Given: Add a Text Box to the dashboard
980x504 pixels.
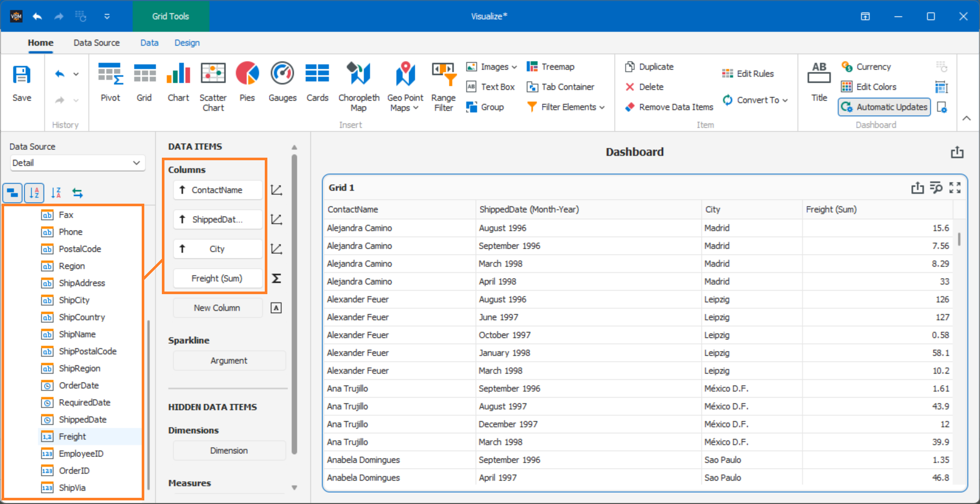Looking at the screenshot, I should (x=490, y=86).
